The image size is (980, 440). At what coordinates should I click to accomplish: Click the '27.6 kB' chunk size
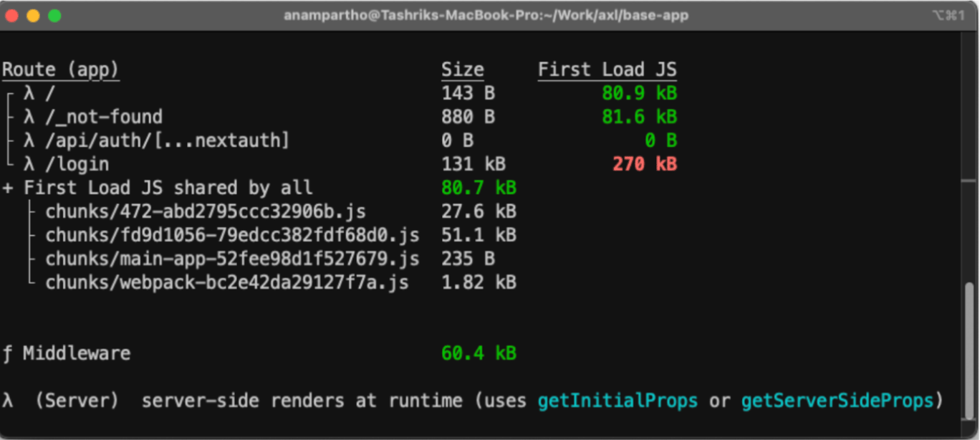click(479, 211)
